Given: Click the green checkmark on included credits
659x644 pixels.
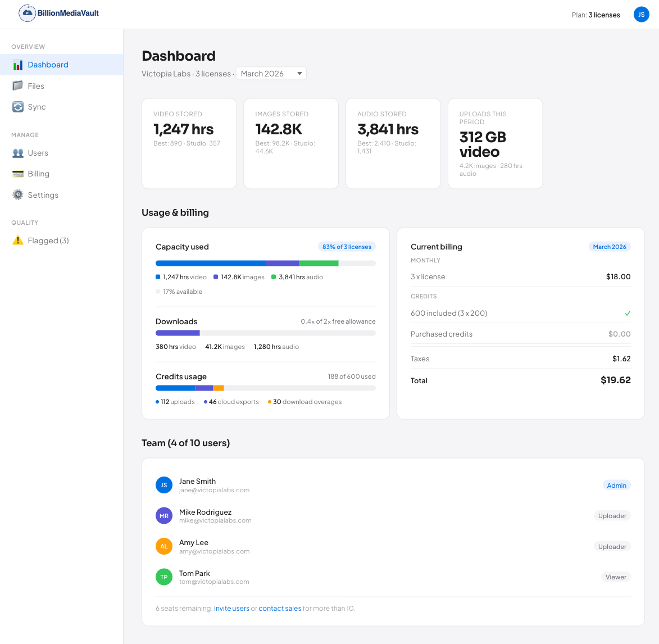Looking at the screenshot, I should pos(628,313).
